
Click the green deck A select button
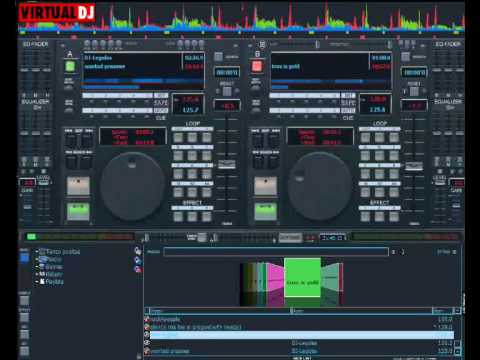point(70,66)
